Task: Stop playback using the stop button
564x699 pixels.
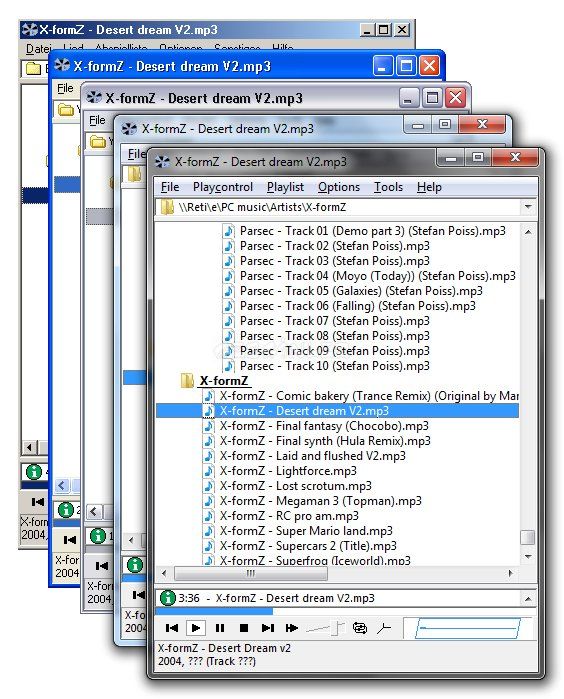Action: pos(243,628)
